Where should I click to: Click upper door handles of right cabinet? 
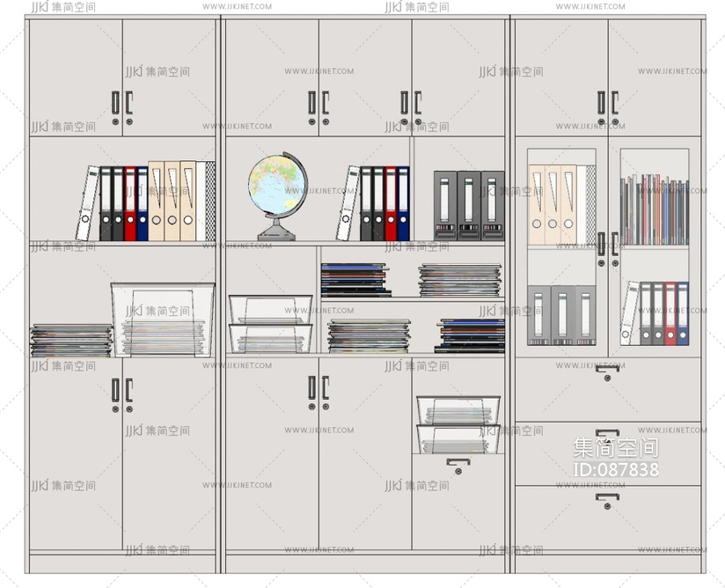pos(608,103)
